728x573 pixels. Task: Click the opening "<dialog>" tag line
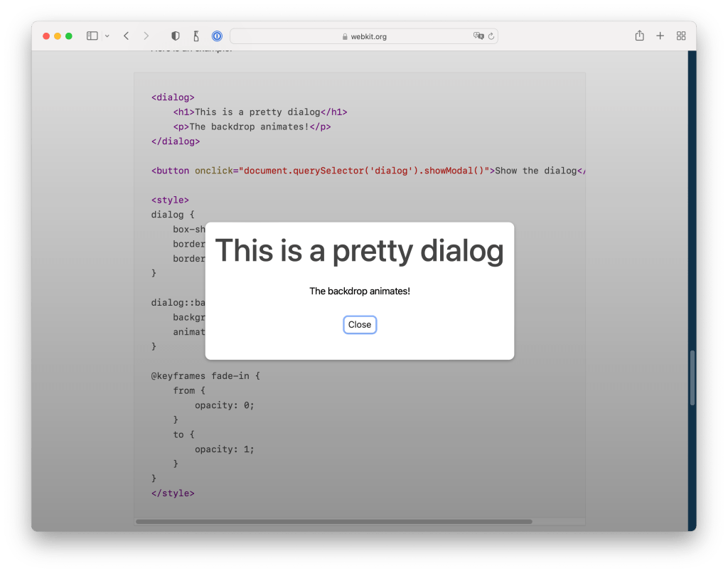pos(173,97)
